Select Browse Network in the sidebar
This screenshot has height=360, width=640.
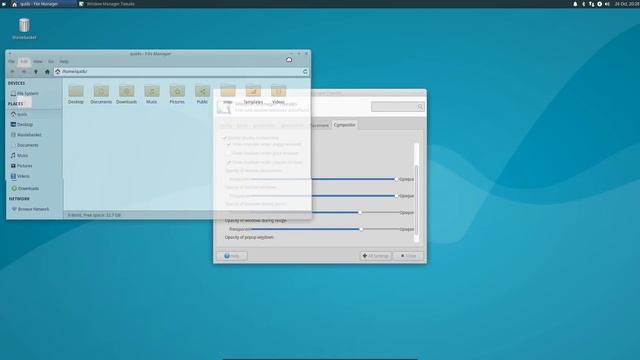pyautogui.click(x=30, y=209)
